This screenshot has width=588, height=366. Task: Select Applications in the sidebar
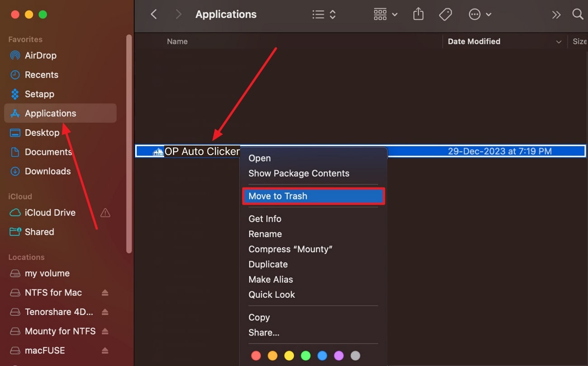tap(60, 113)
